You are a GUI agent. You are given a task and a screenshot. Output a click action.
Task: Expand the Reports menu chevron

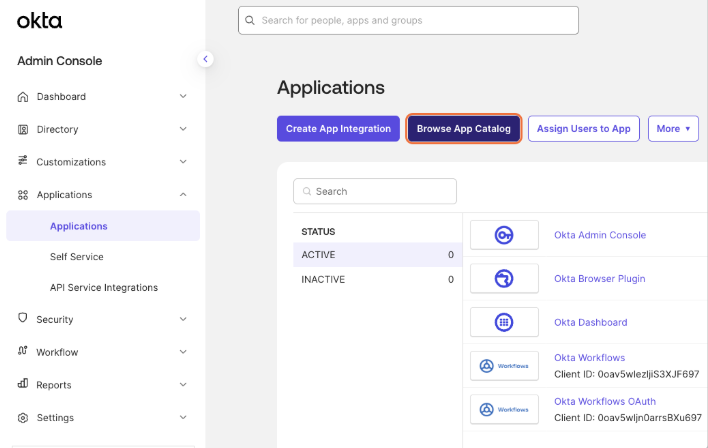[x=183, y=385]
